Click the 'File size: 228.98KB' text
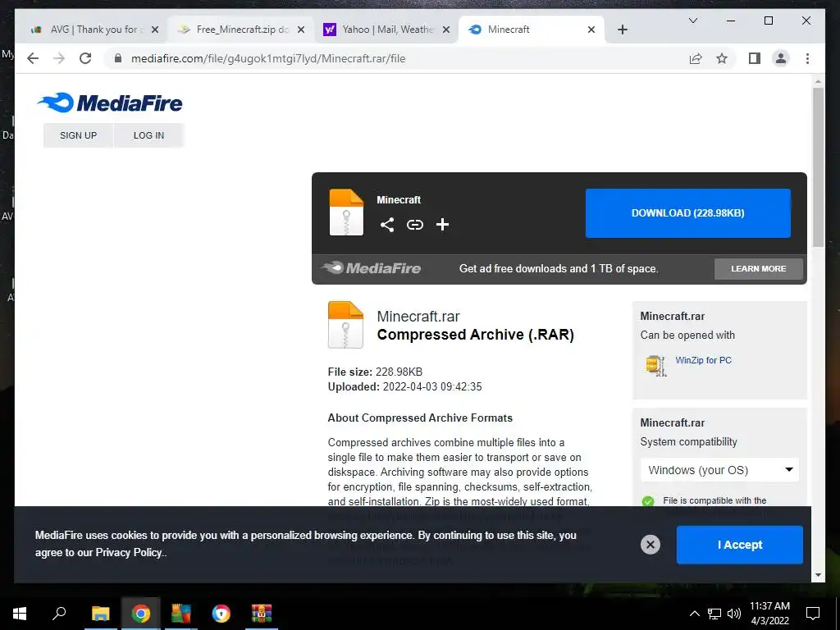 (375, 372)
